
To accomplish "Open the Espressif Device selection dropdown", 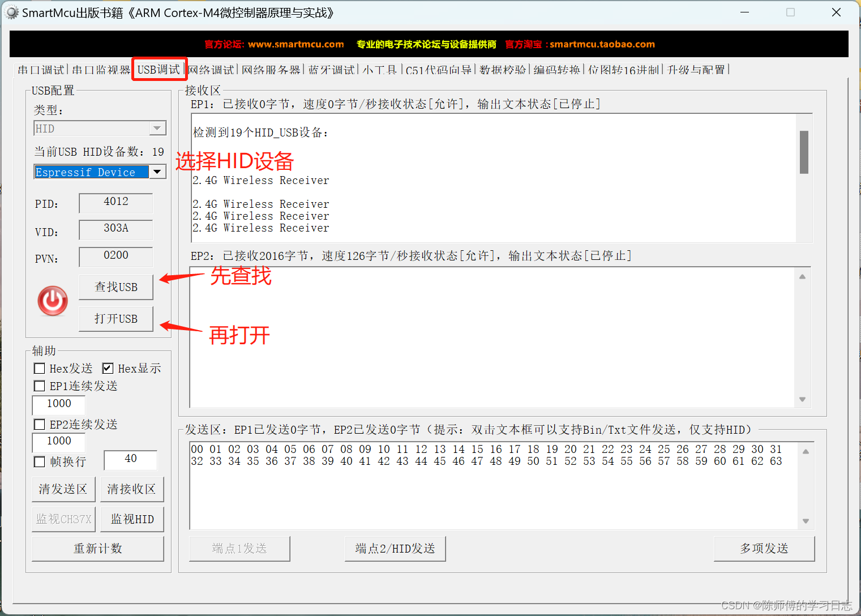I will tap(157, 172).
